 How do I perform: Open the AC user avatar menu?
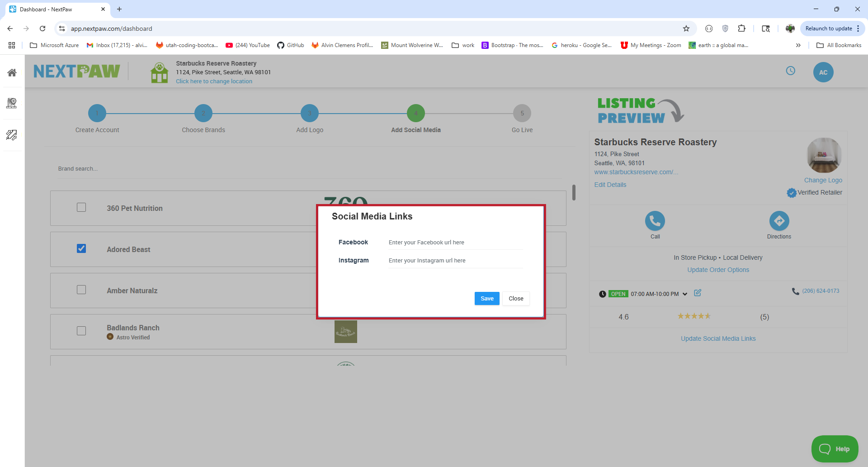823,72
